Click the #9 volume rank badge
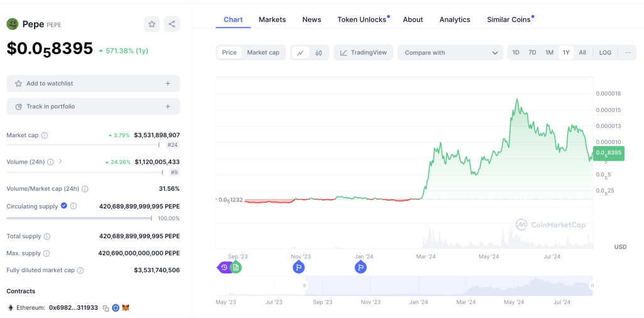Image resolution: width=644 pixels, height=318 pixels. point(174,173)
